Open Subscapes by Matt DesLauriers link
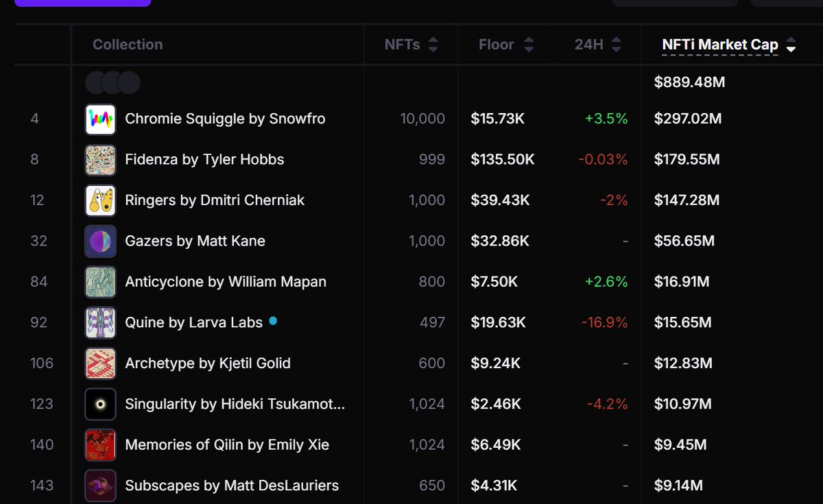 click(x=232, y=485)
